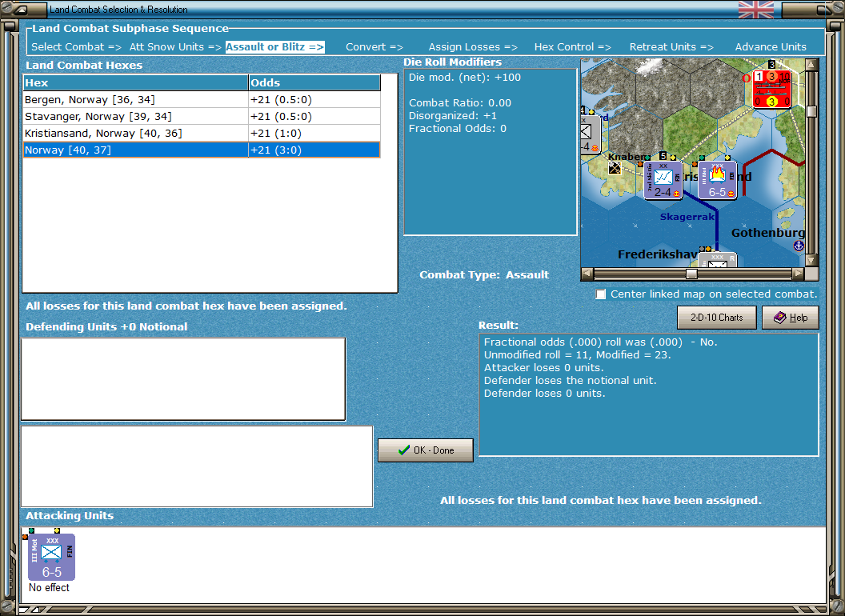Click the Unmodified roll = 11 result line

tap(577, 354)
